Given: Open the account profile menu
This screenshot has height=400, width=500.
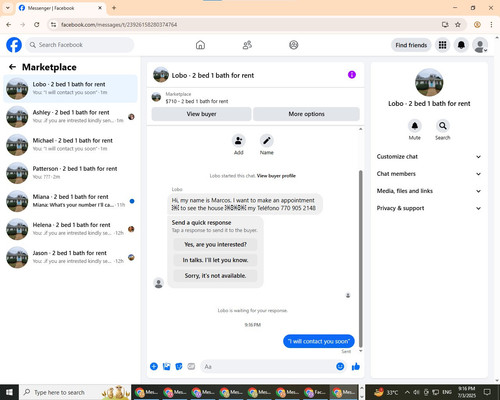Looking at the screenshot, I should click(480, 45).
